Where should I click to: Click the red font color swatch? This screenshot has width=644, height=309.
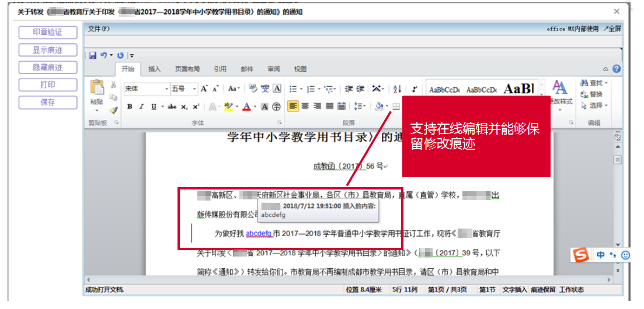point(246,107)
